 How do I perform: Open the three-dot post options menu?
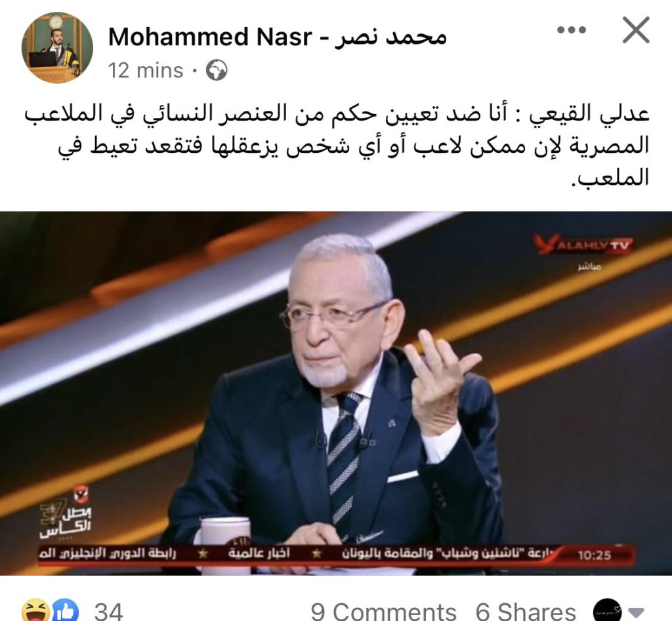(x=572, y=30)
